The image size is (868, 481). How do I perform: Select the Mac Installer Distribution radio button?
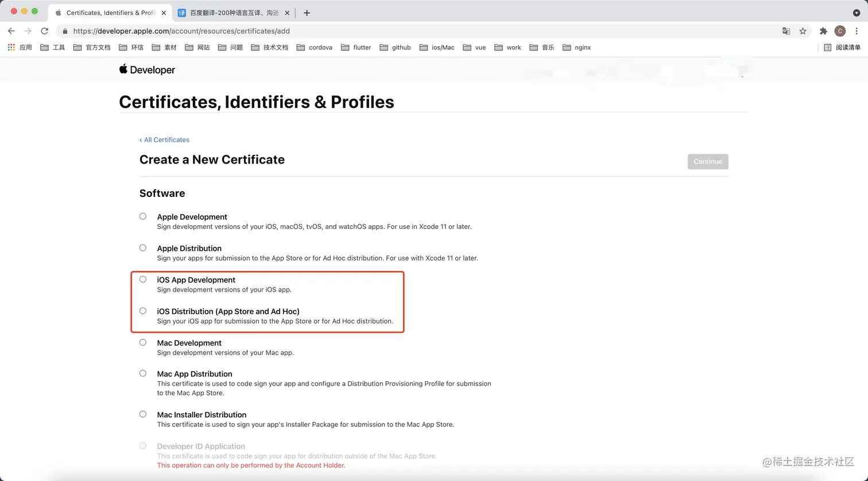coord(143,414)
